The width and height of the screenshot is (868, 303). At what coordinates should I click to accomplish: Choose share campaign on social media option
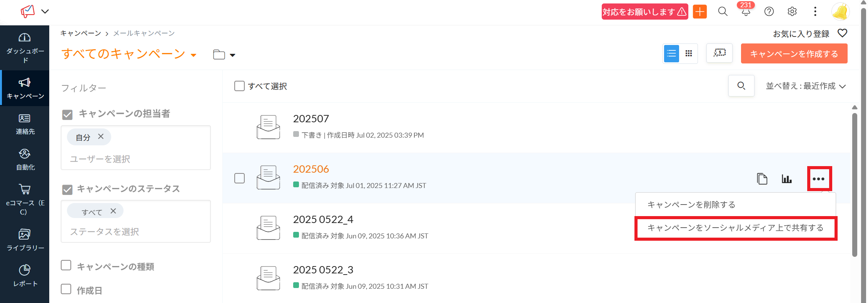coord(735,228)
